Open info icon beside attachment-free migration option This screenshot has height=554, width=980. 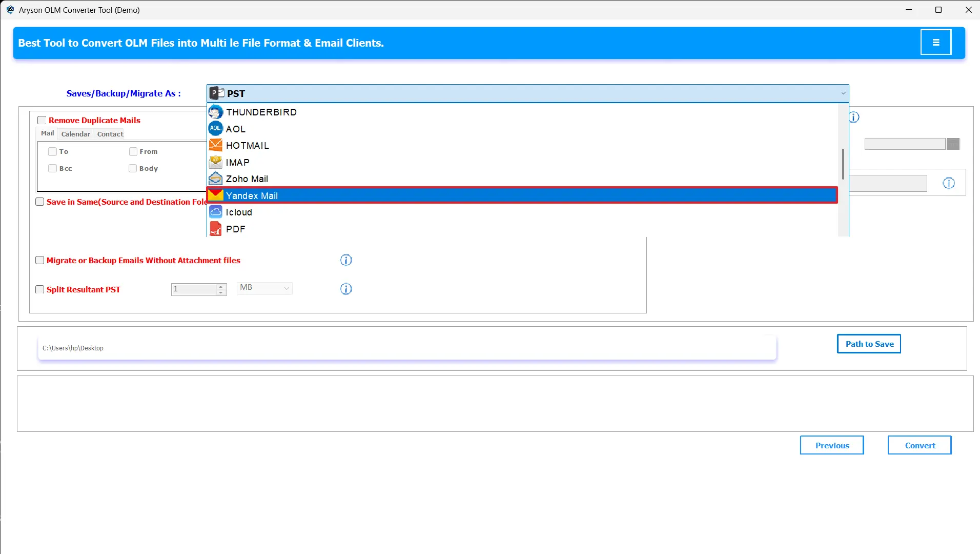(346, 260)
